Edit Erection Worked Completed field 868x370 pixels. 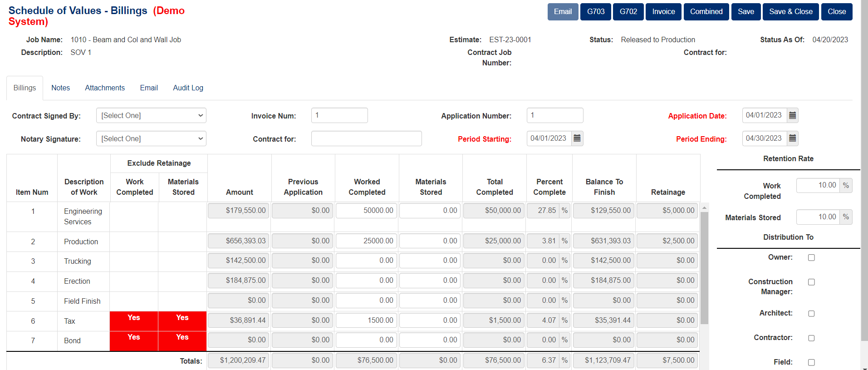click(367, 281)
